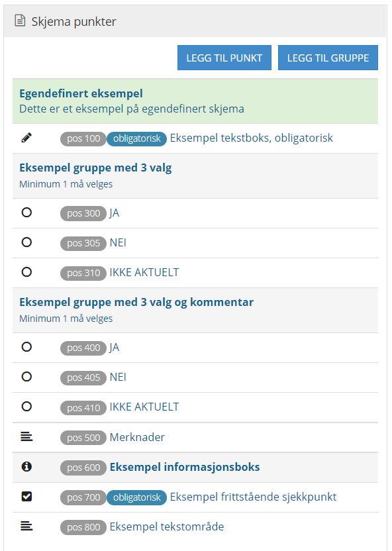The height and width of the screenshot is (551, 392).
Task: Select IKKE AKTUELT radio circle at pos 310
Action: coord(26,272)
